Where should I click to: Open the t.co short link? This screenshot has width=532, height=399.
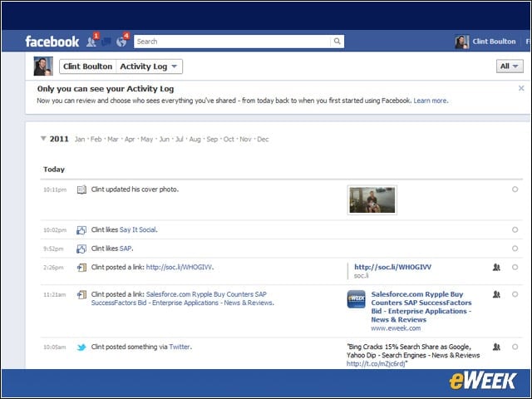376,364
